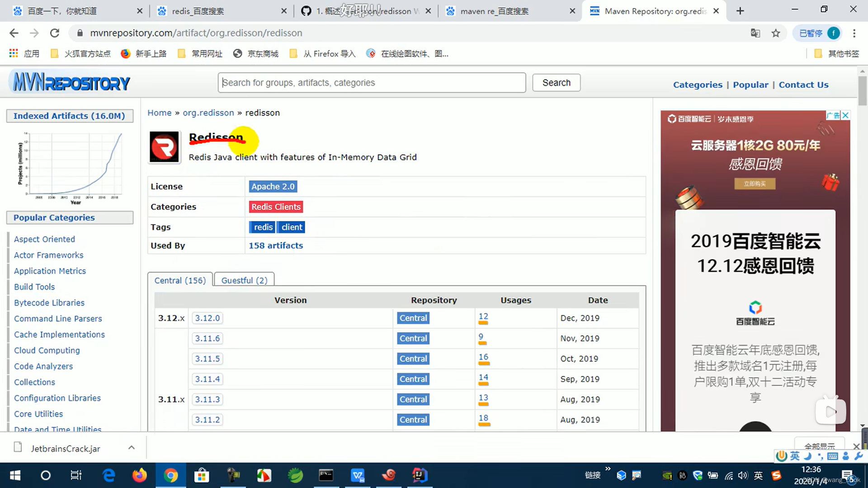Click the volume speaker tray icon
Screen dimensions: 868x488
coord(743,475)
